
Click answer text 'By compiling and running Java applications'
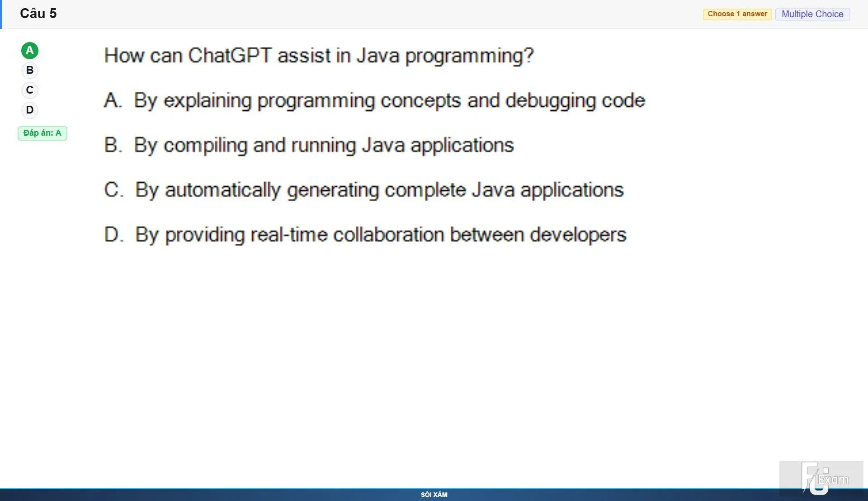(324, 146)
